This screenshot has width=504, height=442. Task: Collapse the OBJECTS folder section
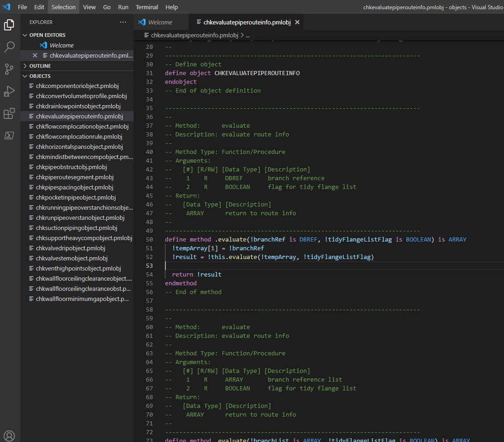point(40,76)
